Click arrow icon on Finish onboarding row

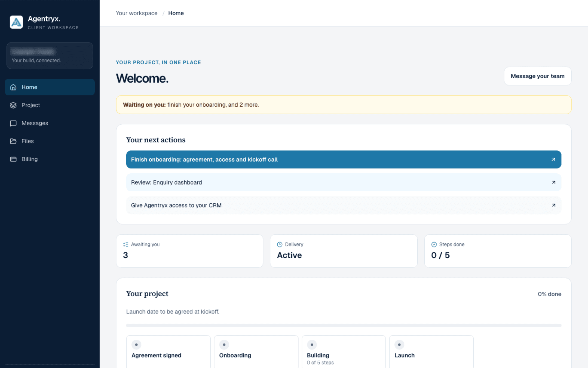tap(553, 159)
